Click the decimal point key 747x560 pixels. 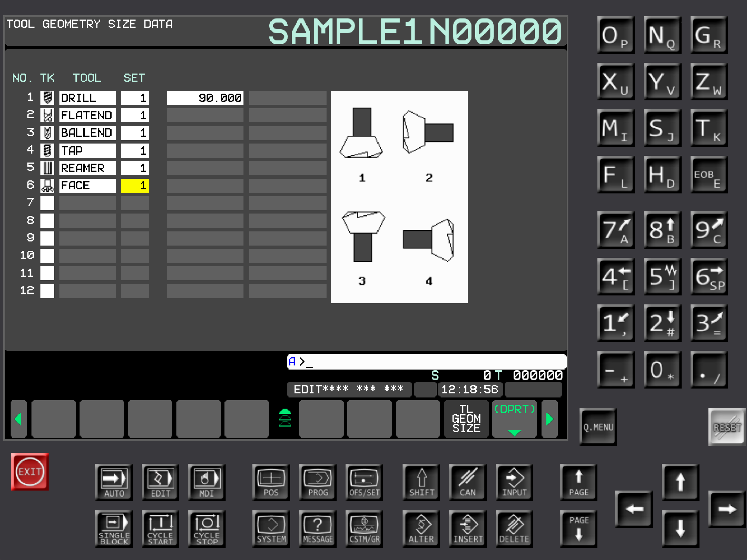click(x=709, y=370)
